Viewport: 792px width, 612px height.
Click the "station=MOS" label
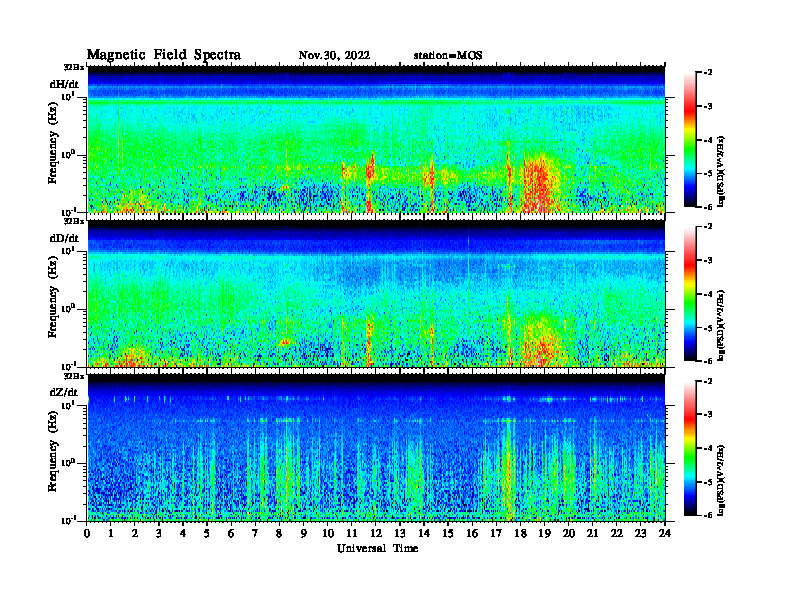coord(448,56)
